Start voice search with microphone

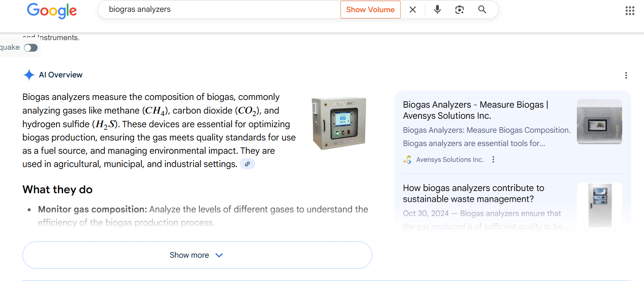437,10
